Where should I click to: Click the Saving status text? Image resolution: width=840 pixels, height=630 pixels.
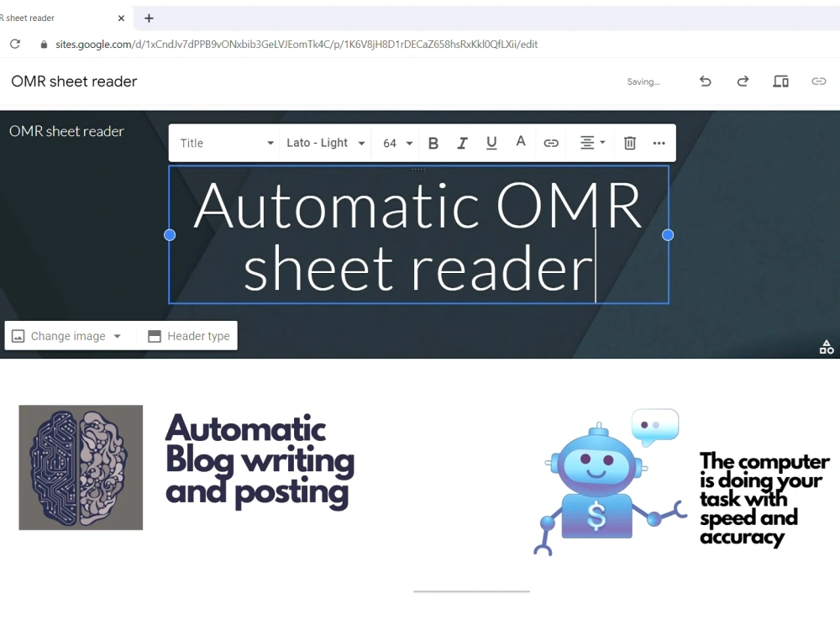click(643, 82)
